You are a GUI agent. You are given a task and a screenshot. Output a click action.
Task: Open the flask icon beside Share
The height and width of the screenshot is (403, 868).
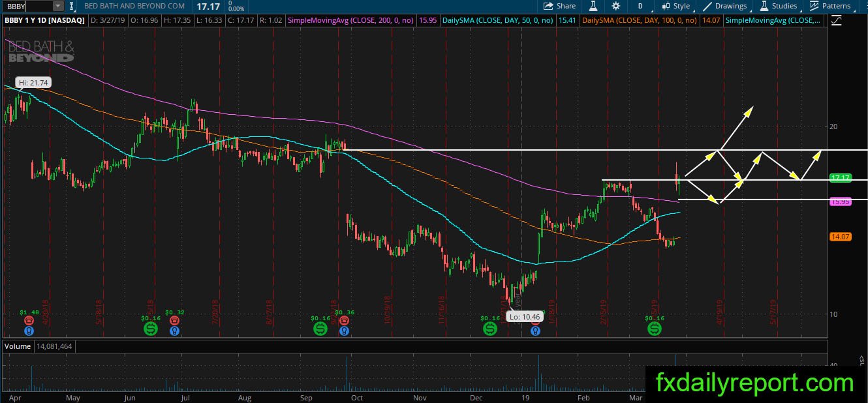click(x=593, y=6)
